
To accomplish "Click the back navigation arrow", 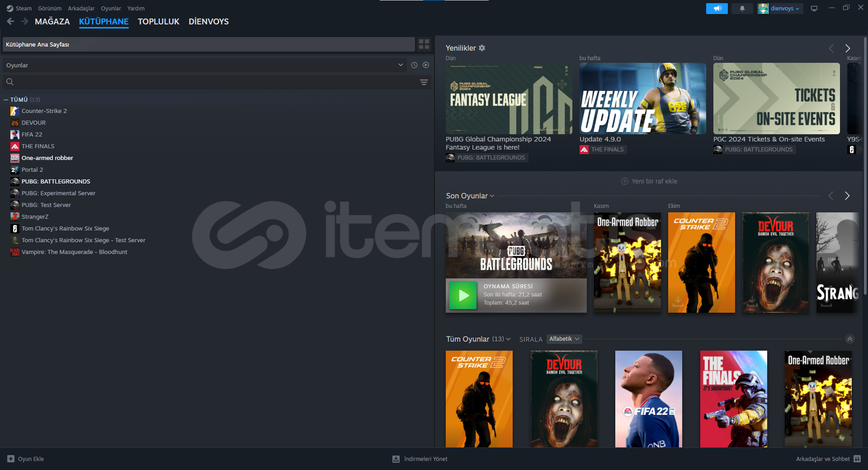I will [10, 21].
